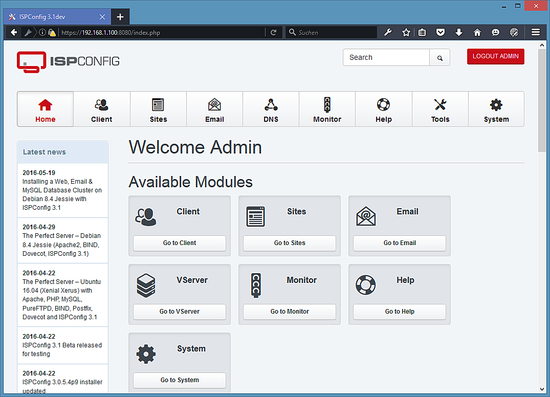Screen dimensions: 550x397
Task: Show bookmarks list toolbar icon
Action: [x=422, y=33]
